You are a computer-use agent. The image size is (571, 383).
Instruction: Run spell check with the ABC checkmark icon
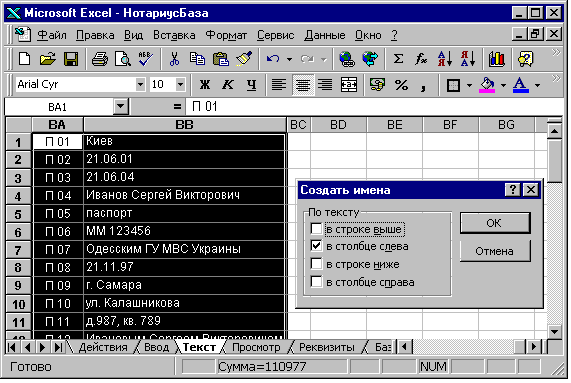146,59
